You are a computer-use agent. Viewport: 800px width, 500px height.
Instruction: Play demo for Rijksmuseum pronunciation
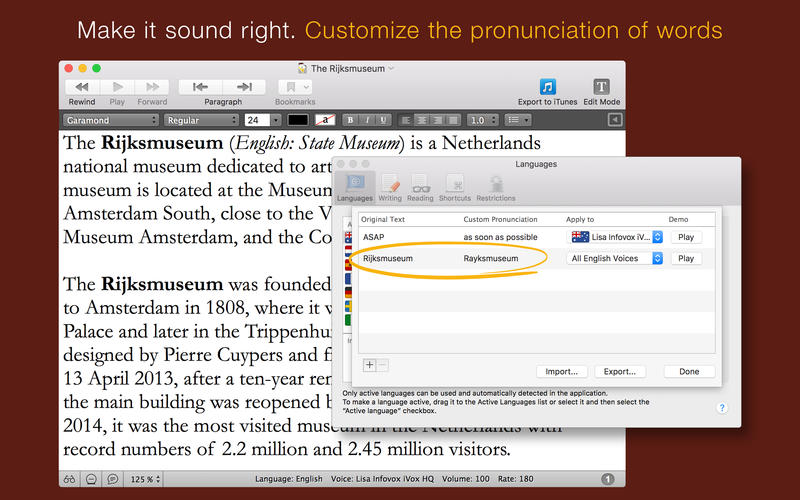(686, 259)
